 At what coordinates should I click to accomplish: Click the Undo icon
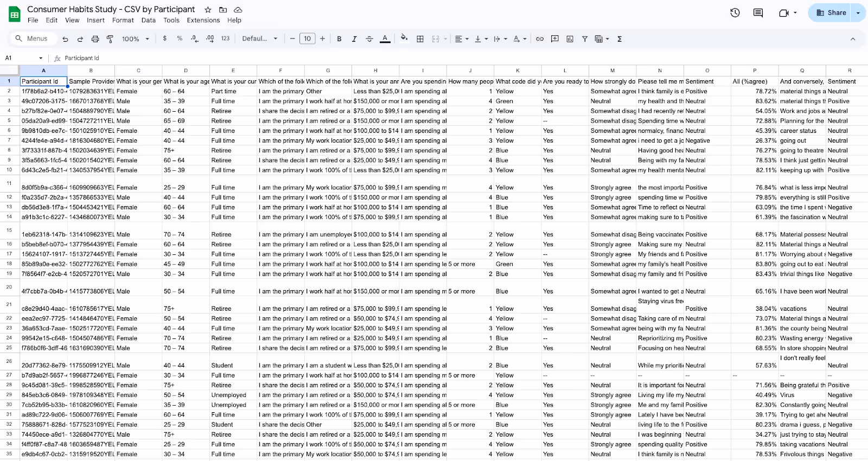coord(65,39)
